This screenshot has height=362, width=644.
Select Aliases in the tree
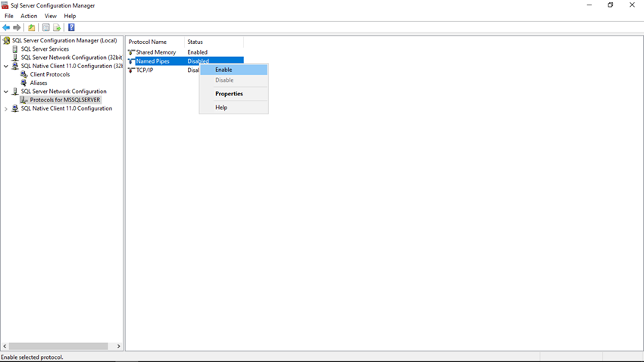39,83
